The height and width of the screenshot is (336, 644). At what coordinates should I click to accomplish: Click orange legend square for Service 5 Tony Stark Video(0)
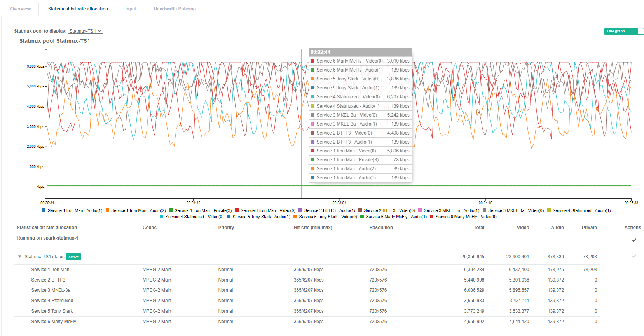pos(295,217)
